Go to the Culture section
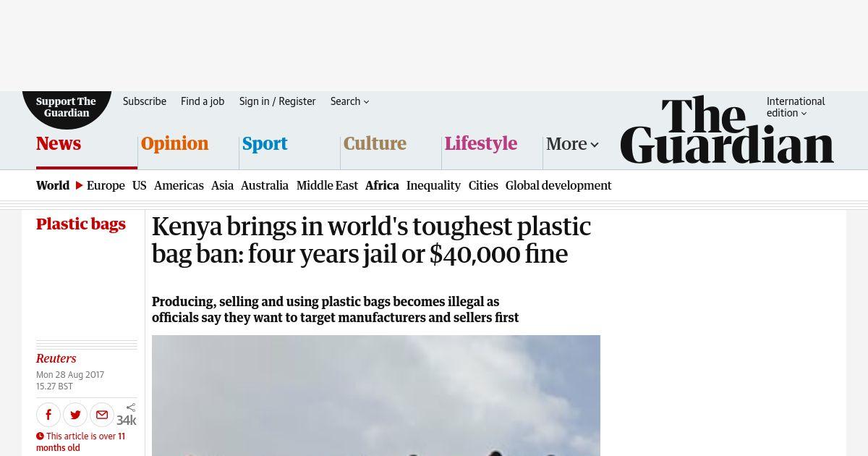This screenshot has width=868, height=456. tap(375, 143)
